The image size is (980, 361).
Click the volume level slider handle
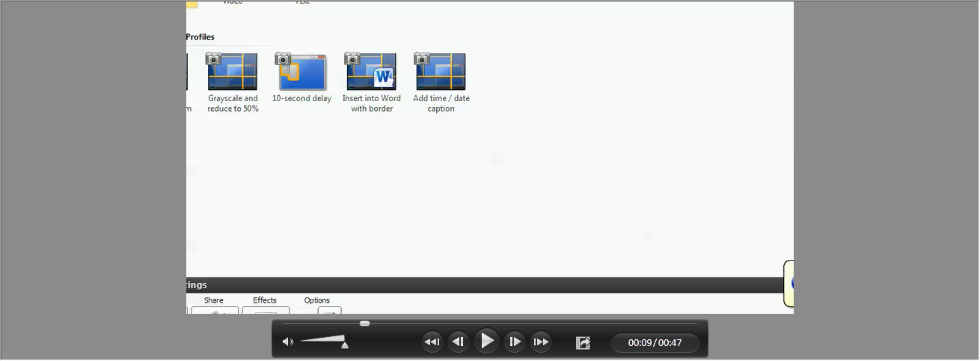pyautogui.click(x=345, y=345)
